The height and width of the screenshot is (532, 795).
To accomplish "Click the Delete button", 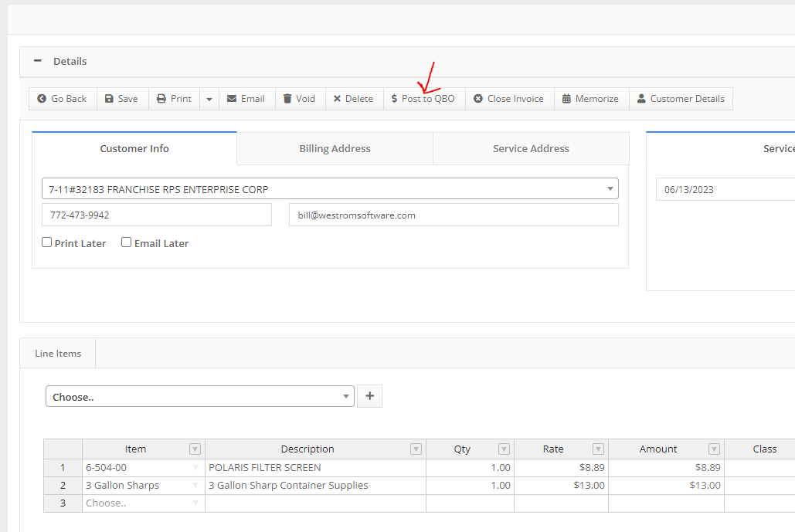I will point(354,99).
